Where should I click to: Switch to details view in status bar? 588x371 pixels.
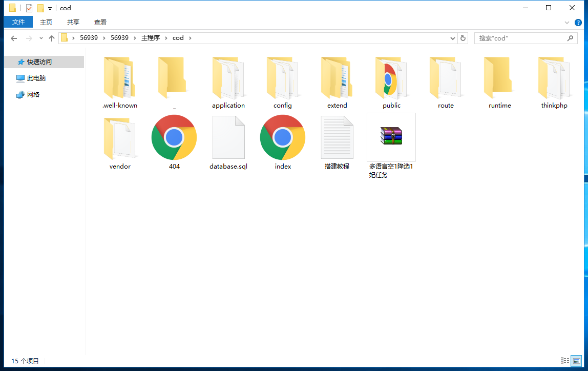tap(565, 361)
